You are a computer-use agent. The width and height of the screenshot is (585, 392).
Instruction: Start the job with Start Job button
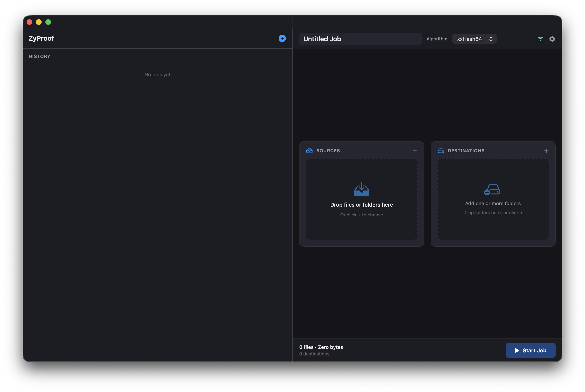click(x=530, y=350)
